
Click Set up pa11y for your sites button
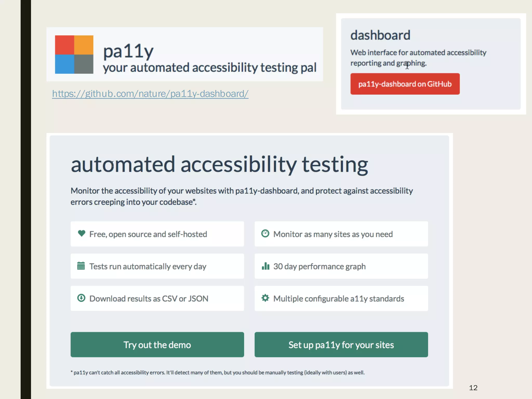coord(341,345)
